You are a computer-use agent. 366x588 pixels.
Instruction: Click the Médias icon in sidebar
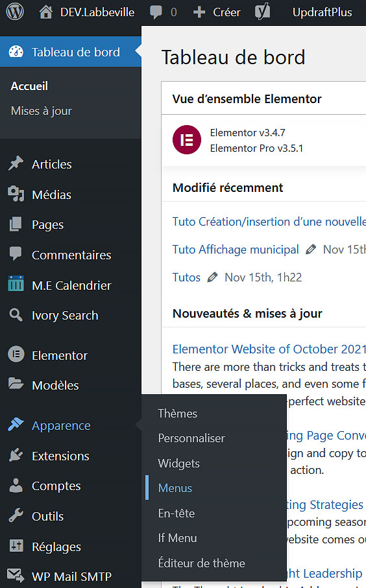pos(16,194)
